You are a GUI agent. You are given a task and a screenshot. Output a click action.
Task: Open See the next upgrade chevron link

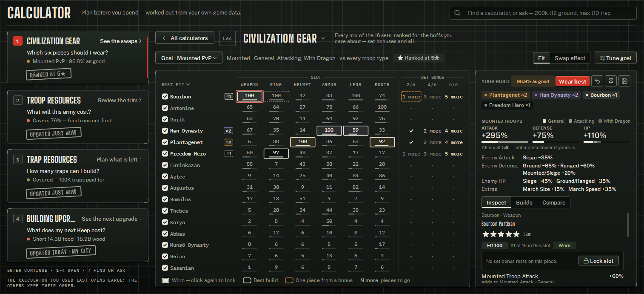[x=112, y=219]
